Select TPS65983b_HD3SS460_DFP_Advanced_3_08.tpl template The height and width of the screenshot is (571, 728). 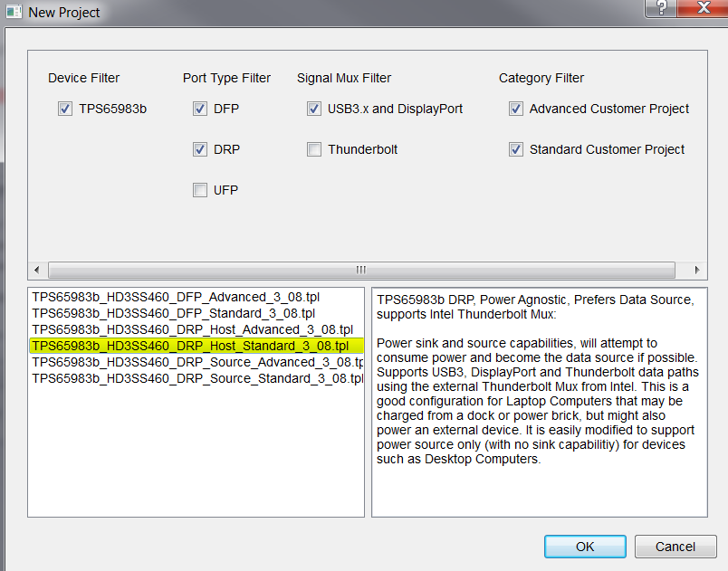[x=196, y=297]
